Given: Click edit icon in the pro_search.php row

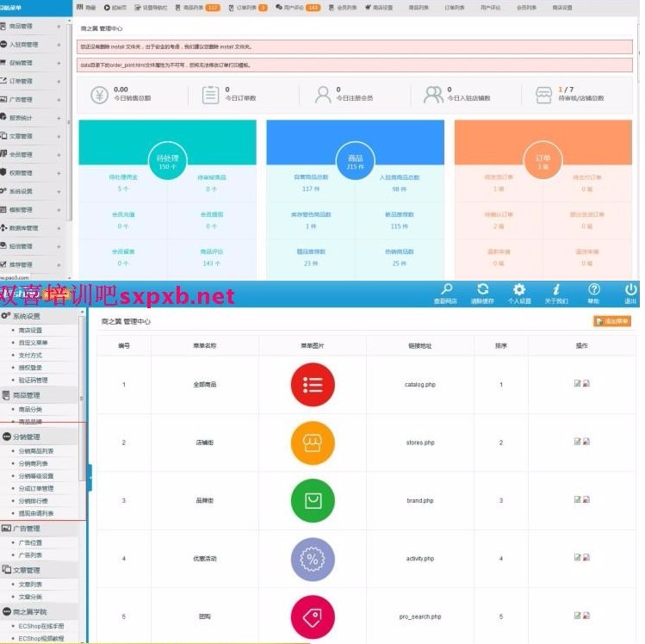Looking at the screenshot, I should pos(578,616).
